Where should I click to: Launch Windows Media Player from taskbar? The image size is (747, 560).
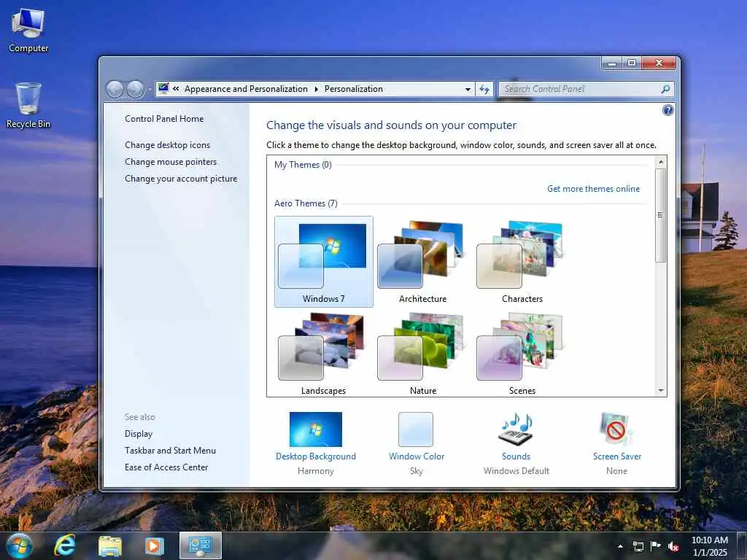point(154,546)
